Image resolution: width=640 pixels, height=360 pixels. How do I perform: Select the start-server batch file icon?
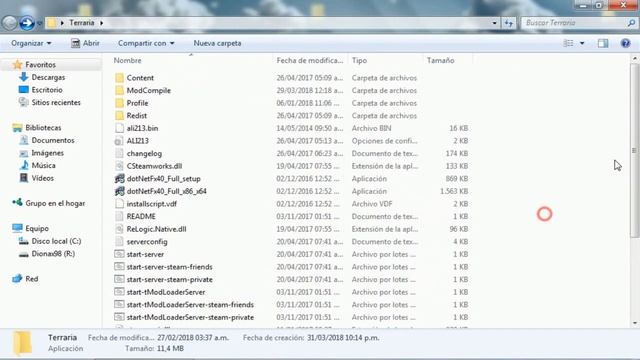pos(119,254)
